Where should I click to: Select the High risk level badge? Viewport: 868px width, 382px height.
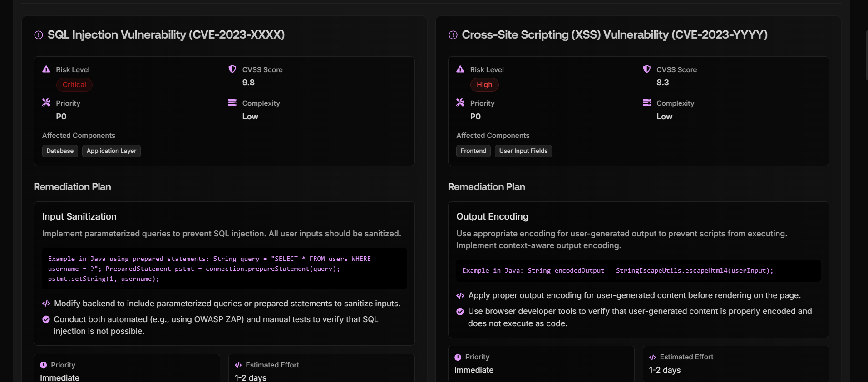(484, 85)
